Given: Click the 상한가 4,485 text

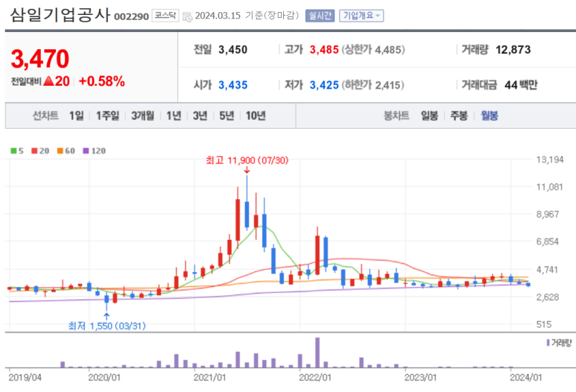Looking at the screenshot, I should pos(373,50).
